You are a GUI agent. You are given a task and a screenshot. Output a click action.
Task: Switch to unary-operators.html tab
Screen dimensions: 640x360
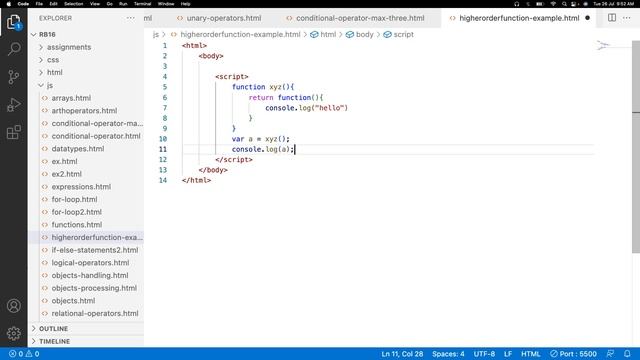(x=224, y=18)
